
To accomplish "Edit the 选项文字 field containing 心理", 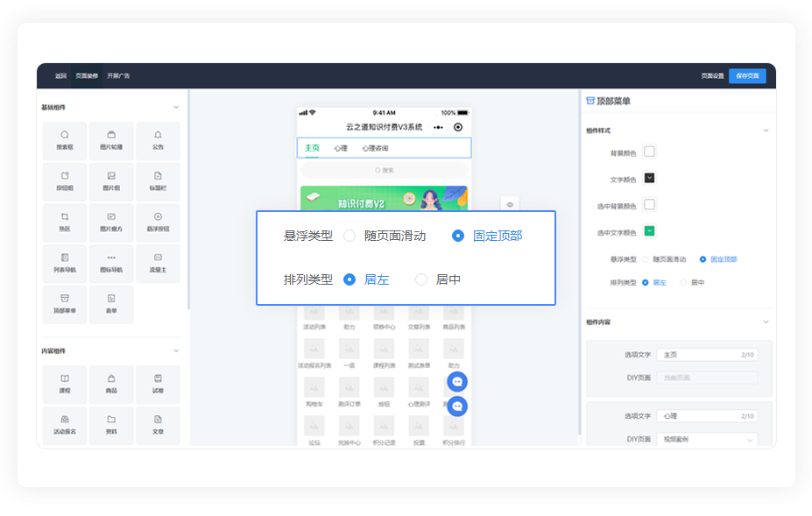I will 707,416.
